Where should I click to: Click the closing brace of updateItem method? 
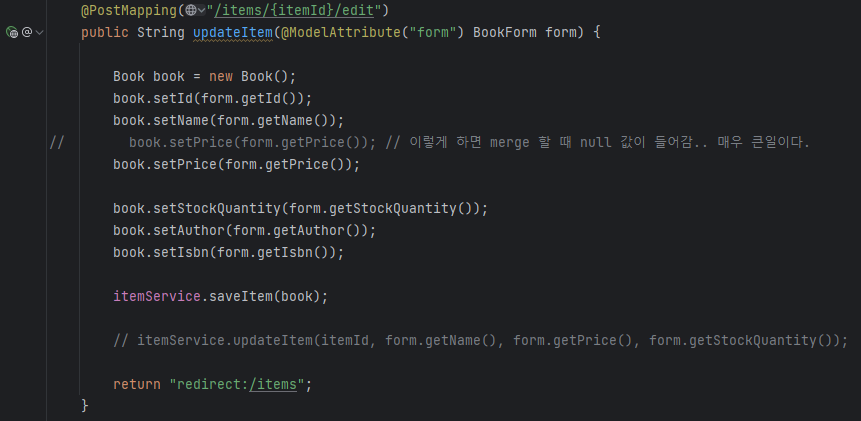pyautogui.click(x=85, y=406)
